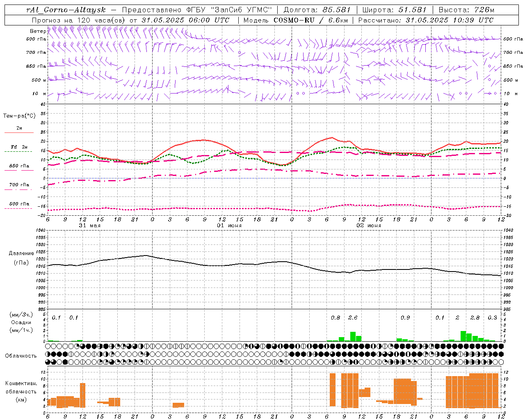Click the "01 июня" date label

pyautogui.click(x=229, y=226)
